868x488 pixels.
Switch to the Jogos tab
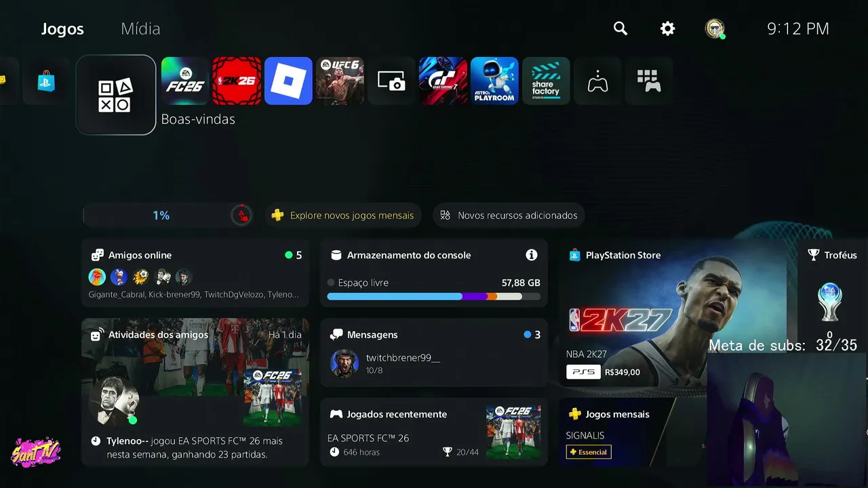[x=62, y=28]
